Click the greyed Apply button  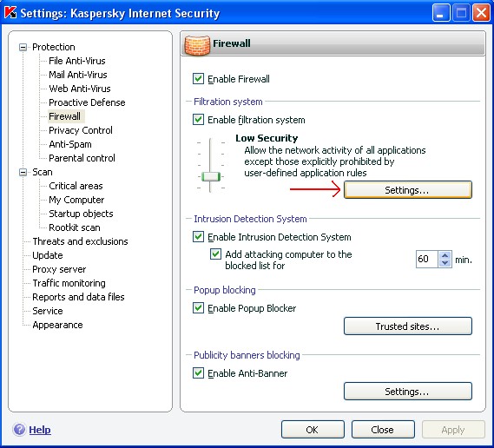[x=453, y=430]
